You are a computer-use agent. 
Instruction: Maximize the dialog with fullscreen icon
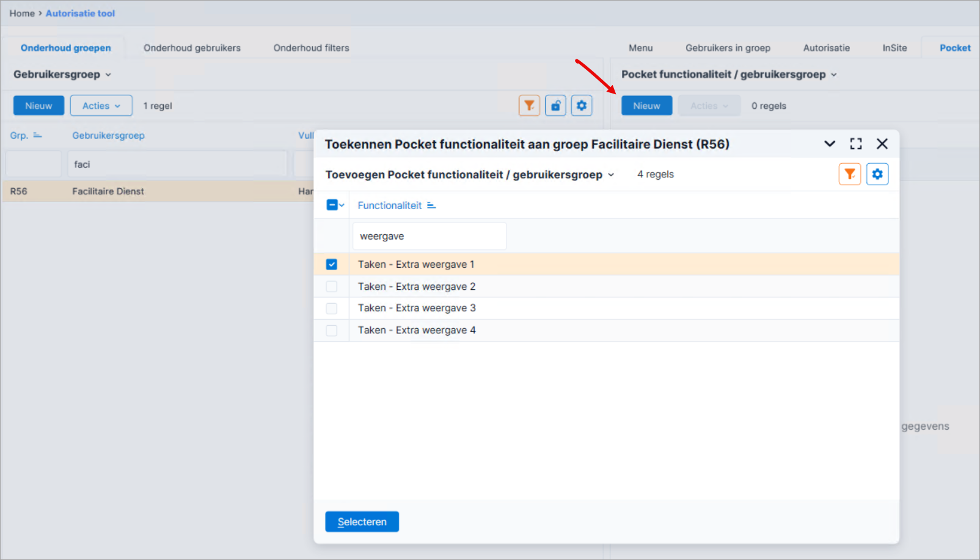coord(856,144)
